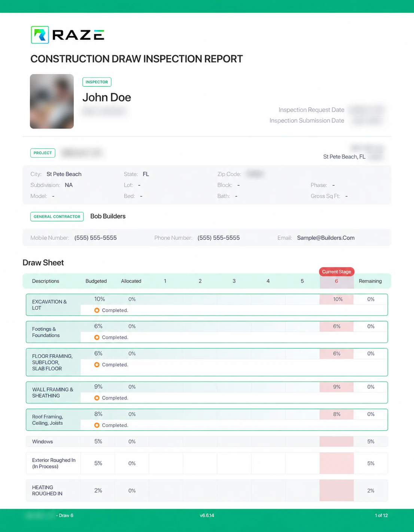Click the Construction Draw Inspection Report title
This screenshot has width=414, height=532.
137,59
